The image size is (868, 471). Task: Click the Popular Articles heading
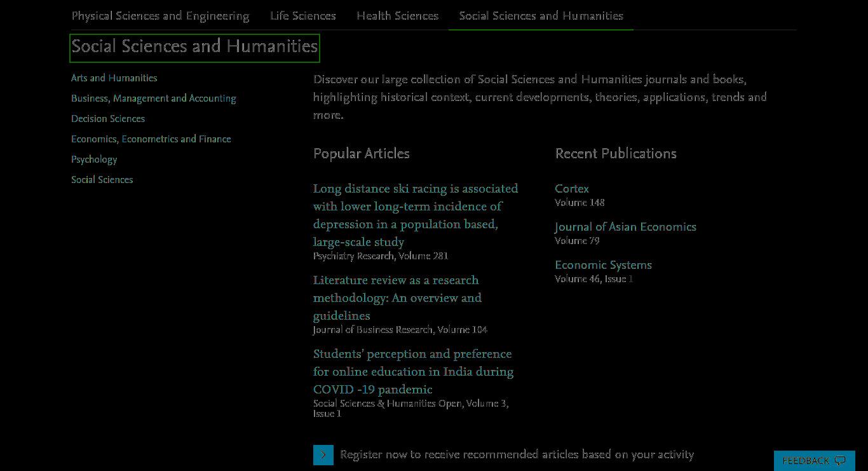point(362,154)
